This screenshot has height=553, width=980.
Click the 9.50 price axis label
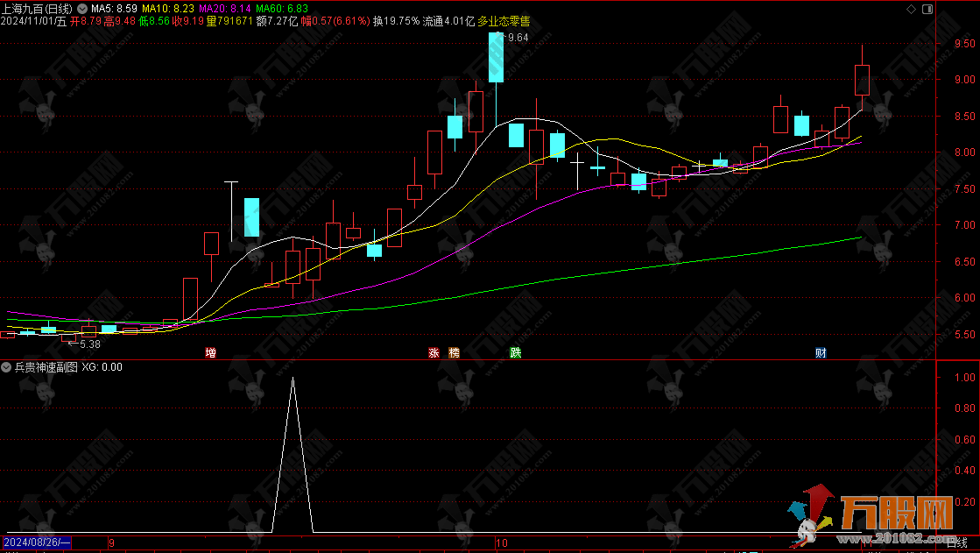(x=965, y=43)
